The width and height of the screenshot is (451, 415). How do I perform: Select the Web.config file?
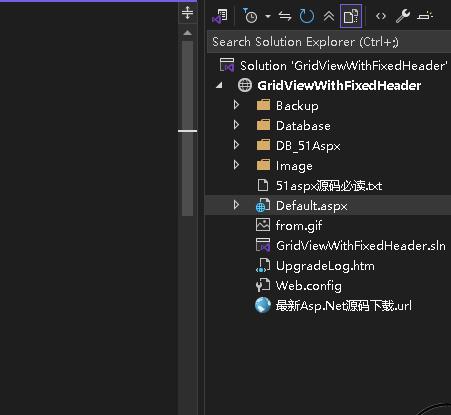(x=309, y=286)
